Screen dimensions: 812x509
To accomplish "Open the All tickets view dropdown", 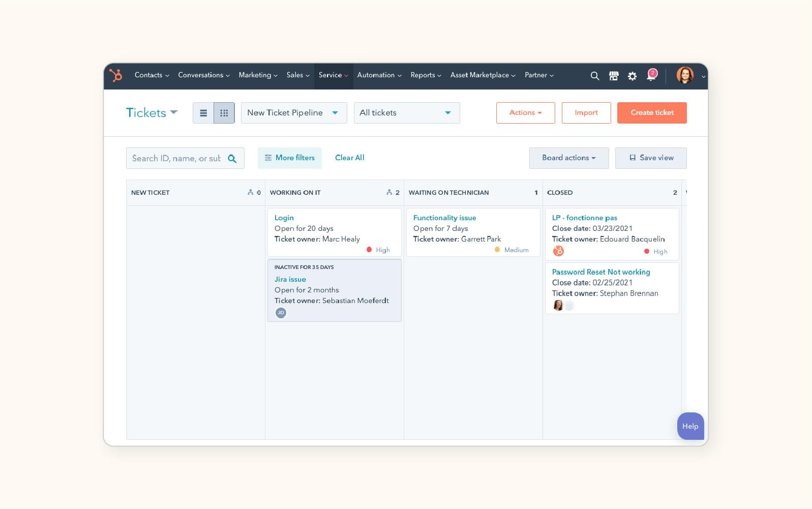I will point(407,113).
